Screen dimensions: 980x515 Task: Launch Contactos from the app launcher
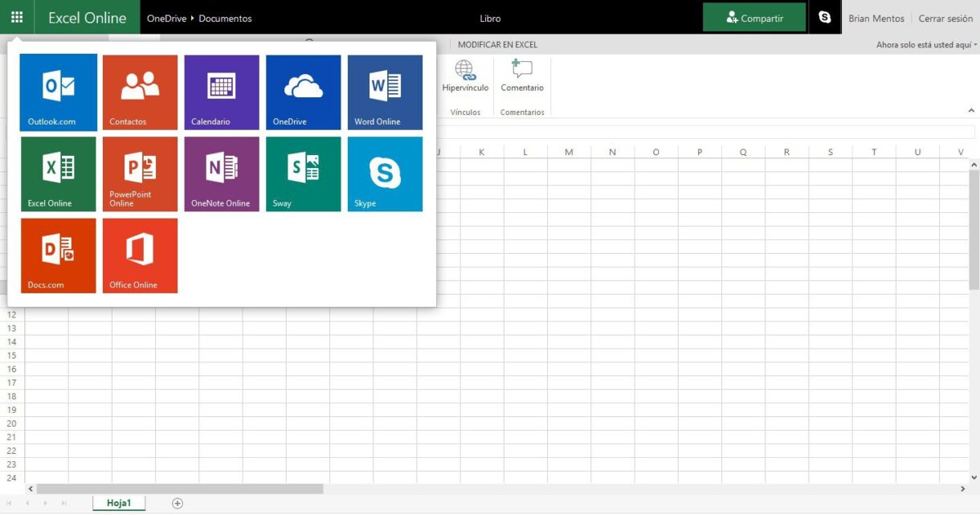(140, 92)
